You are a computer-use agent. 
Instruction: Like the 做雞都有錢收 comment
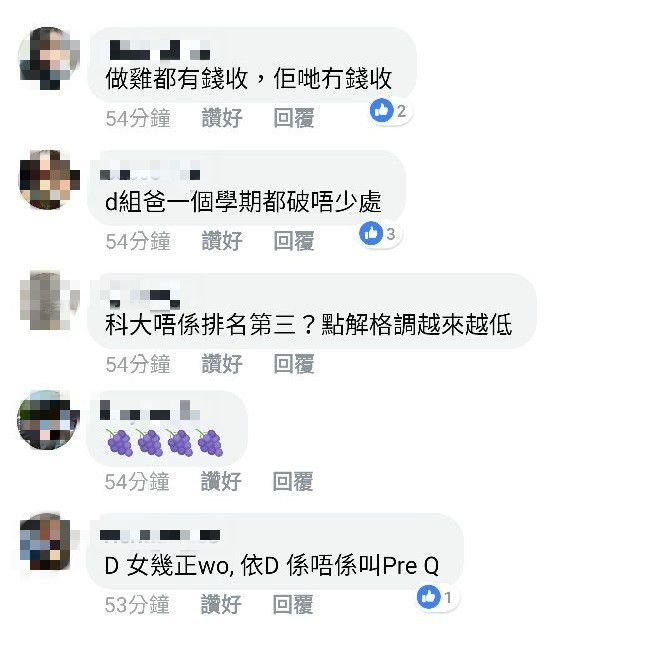(x=222, y=118)
